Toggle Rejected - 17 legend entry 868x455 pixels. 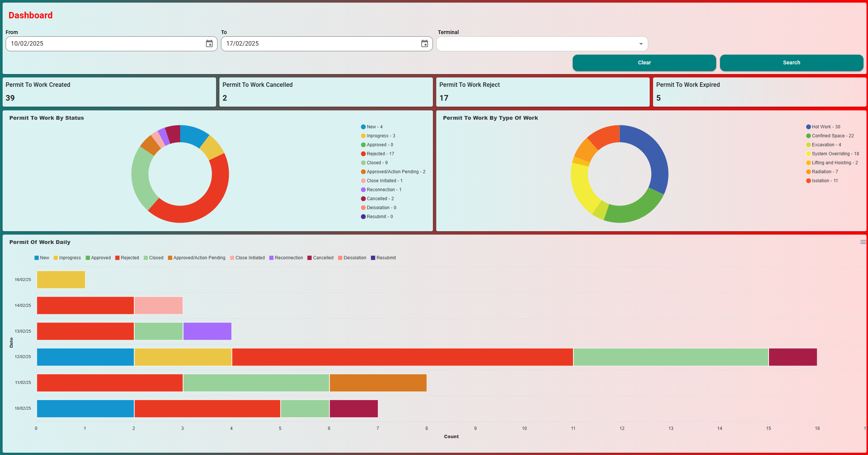coord(378,154)
